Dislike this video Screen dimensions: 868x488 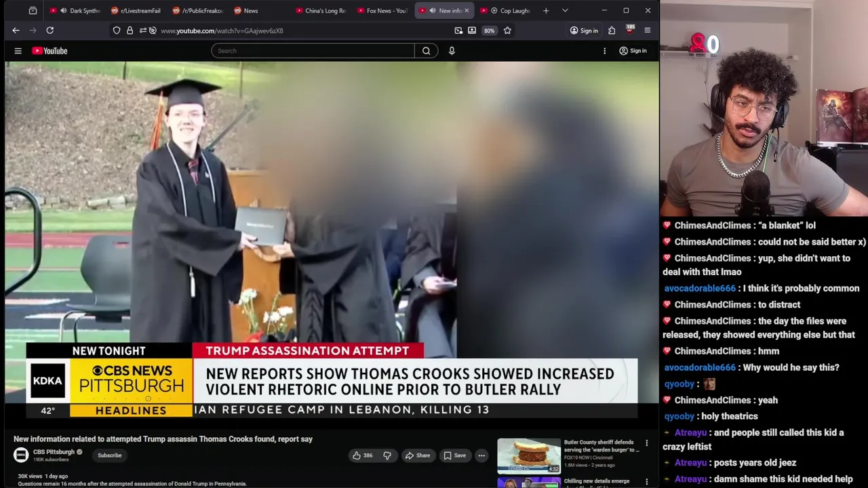pyautogui.click(x=387, y=455)
